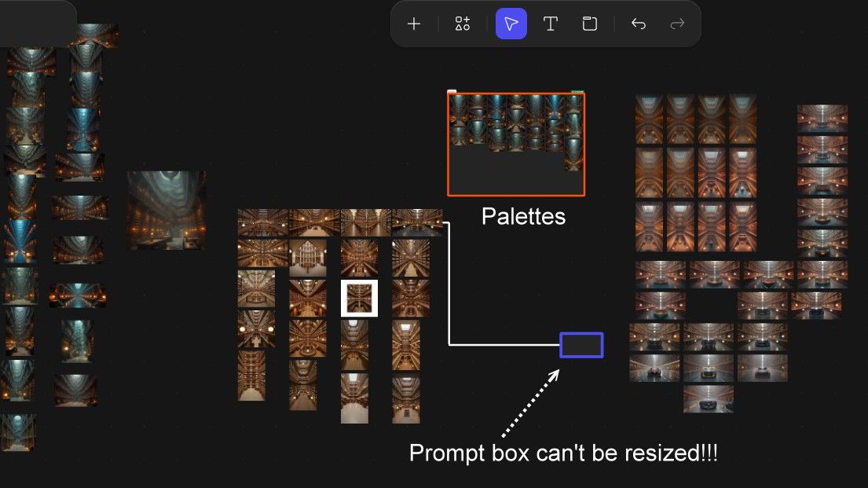Select the "Prompt box can't be resized!!!" annotation

pyautogui.click(x=563, y=453)
